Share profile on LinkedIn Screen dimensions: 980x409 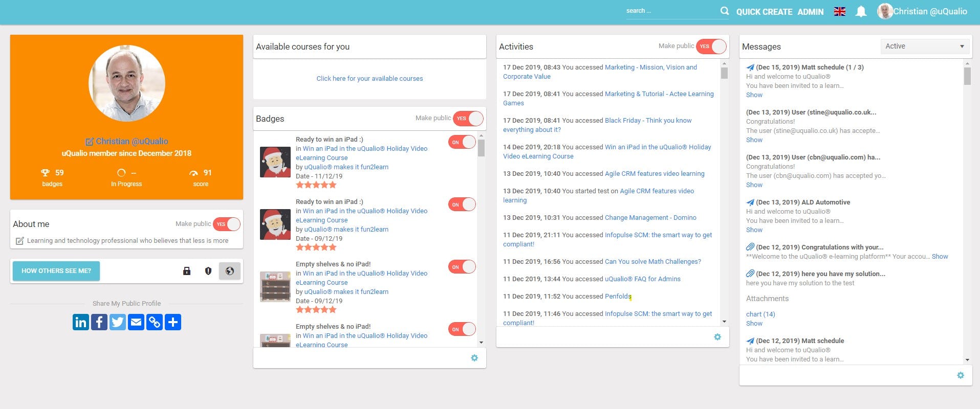click(81, 322)
